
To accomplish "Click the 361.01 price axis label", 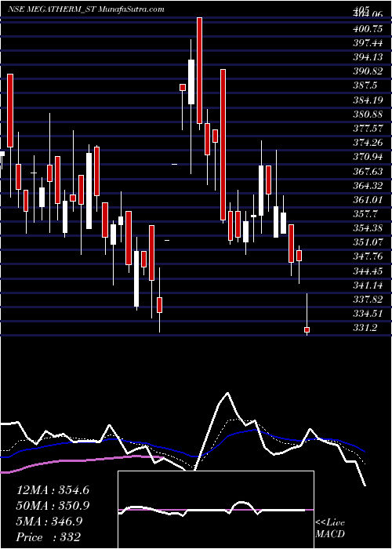I will 368,200.
